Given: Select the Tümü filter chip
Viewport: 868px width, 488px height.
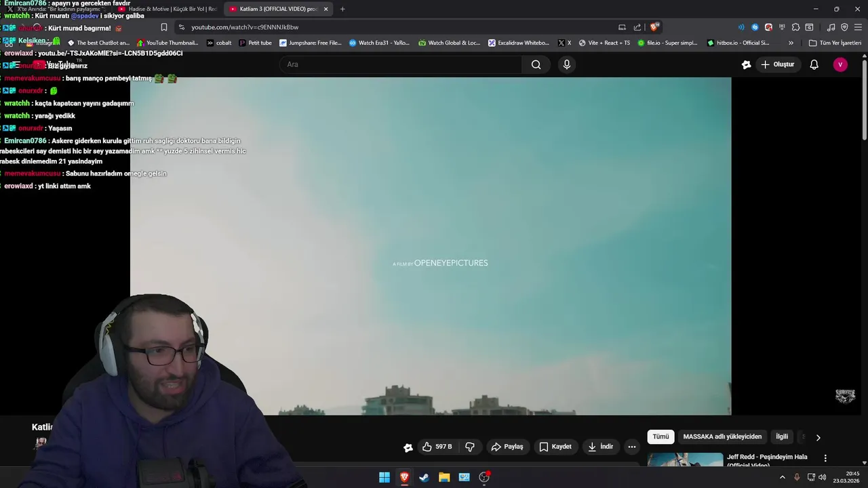Looking at the screenshot, I should click(660, 436).
